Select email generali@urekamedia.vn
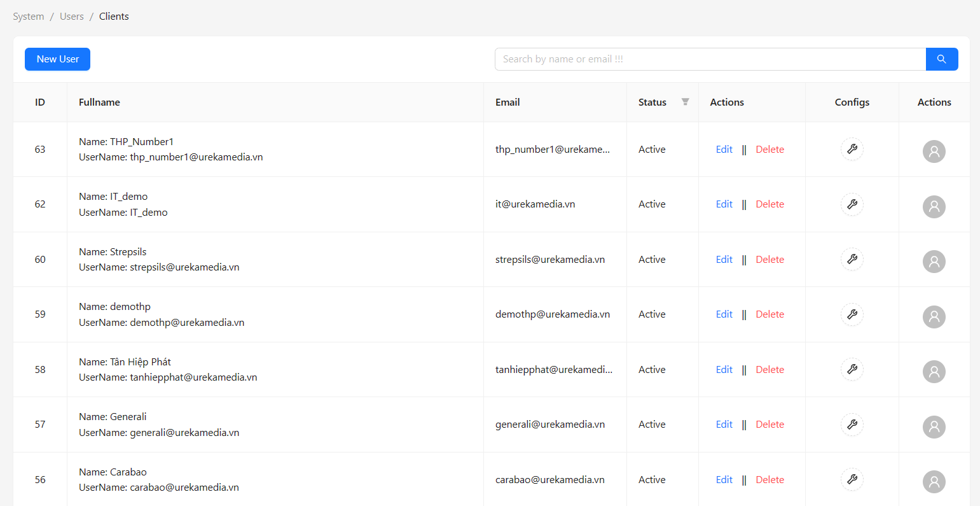Viewport: 980px width, 506px height. pyautogui.click(x=550, y=425)
